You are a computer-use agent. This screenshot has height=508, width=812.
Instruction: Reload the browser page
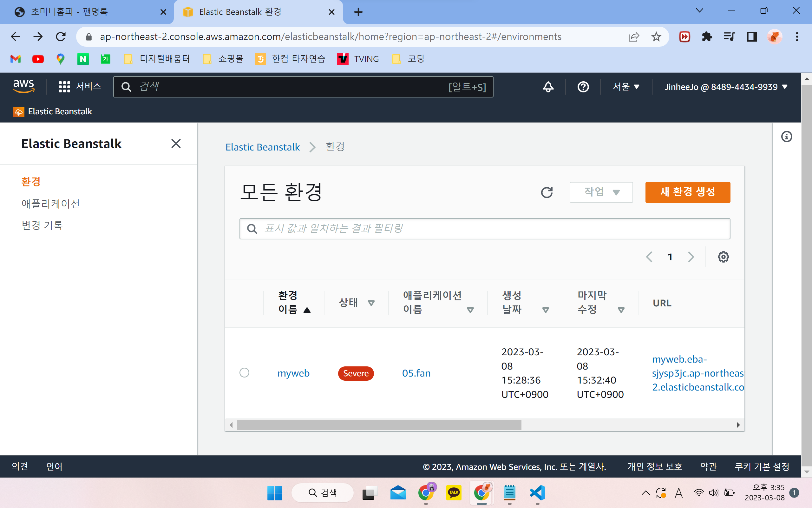tap(61, 37)
